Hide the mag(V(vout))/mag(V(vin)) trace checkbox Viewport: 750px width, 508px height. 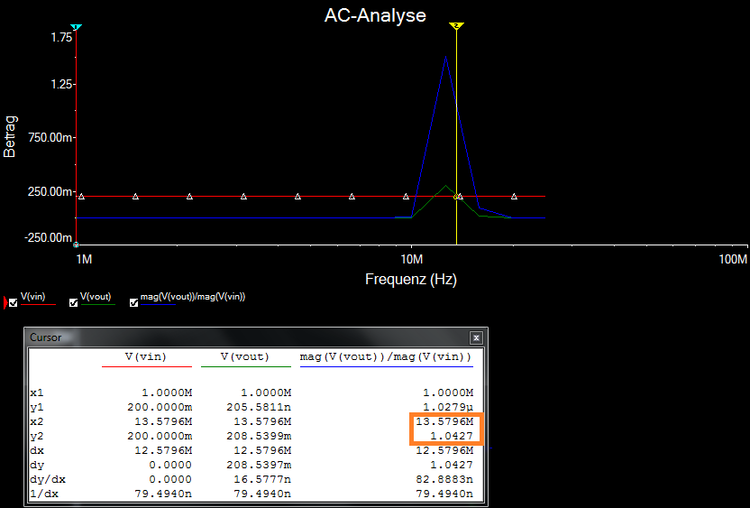(133, 302)
